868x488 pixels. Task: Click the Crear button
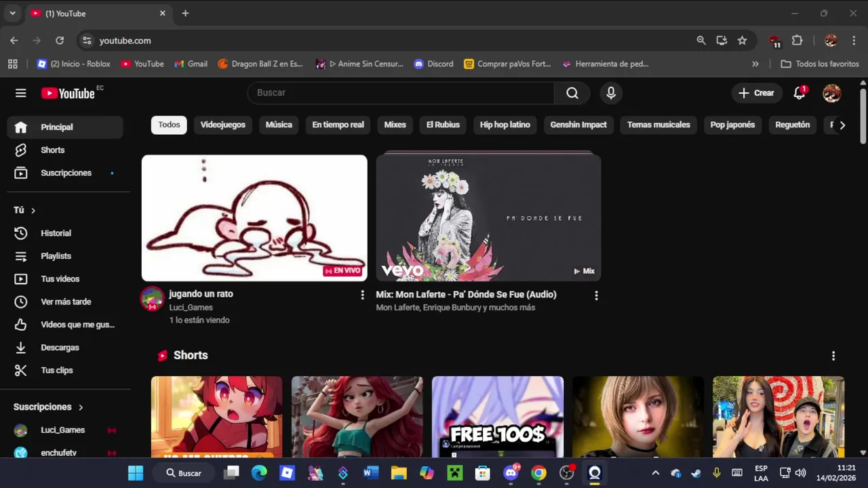click(x=757, y=93)
